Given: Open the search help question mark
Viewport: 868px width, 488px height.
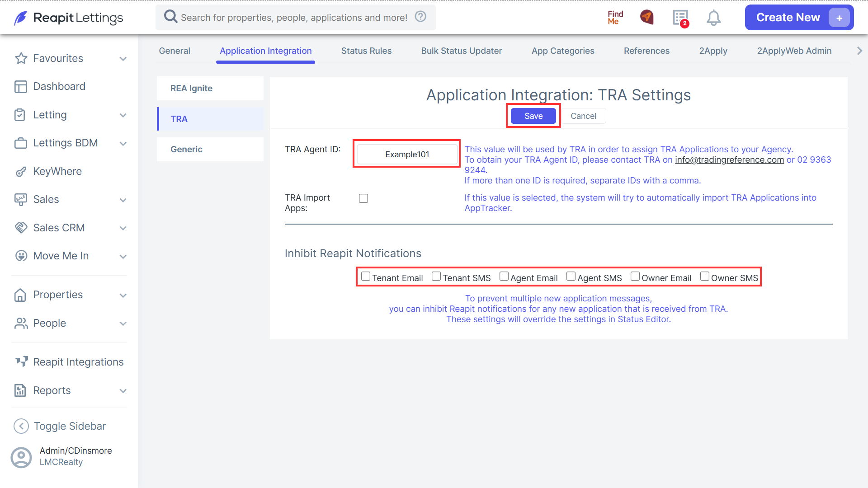Looking at the screenshot, I should 420,17.
